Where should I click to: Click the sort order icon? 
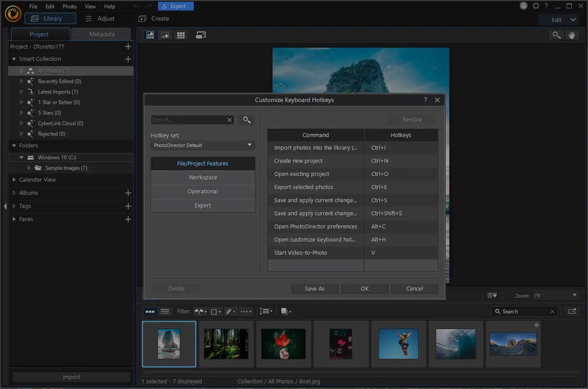coord(266,312)
